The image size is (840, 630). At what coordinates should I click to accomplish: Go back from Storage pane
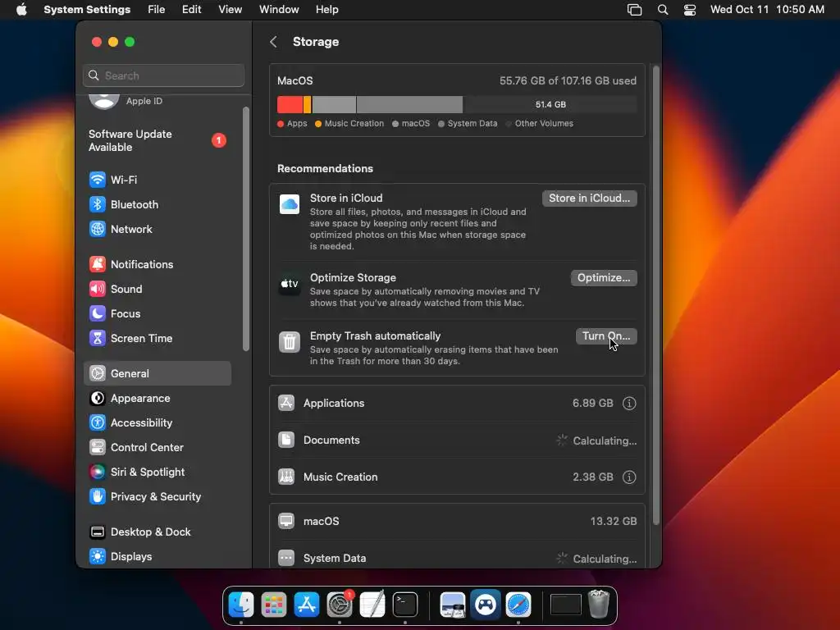point(273,42)
